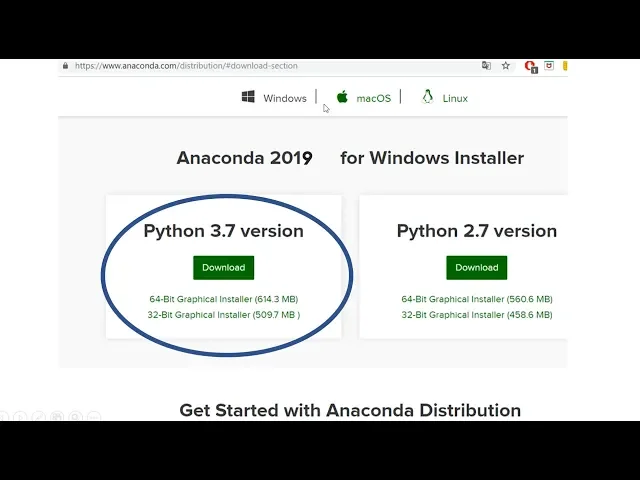Click Get Started with Anaconda Distribution heading
This screenshot has width=640, height=480.
[350, 410]
